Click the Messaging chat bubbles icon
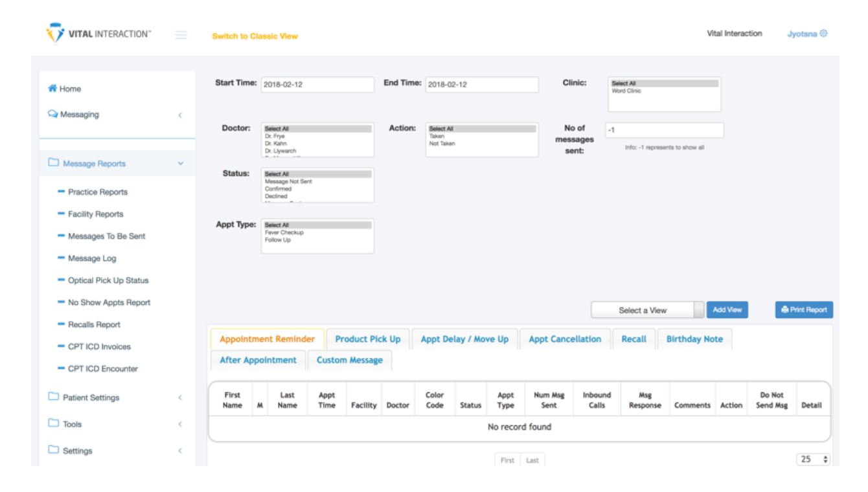Viewport: 868px width, 492px height. (x=52, y=115)
